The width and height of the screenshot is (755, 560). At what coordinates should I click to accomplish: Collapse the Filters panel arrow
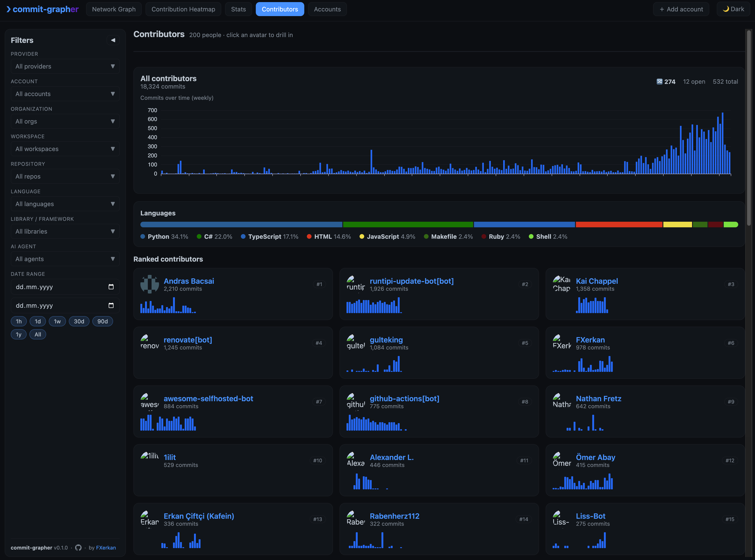click(113, 40)
